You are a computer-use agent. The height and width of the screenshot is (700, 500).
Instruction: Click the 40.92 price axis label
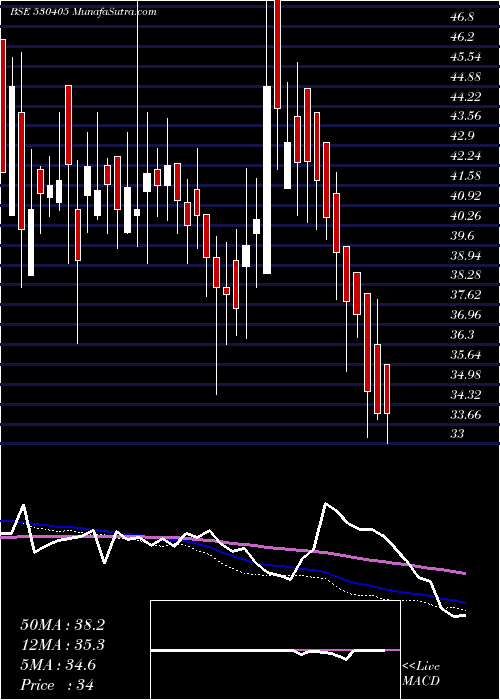[x=466, y=196]
